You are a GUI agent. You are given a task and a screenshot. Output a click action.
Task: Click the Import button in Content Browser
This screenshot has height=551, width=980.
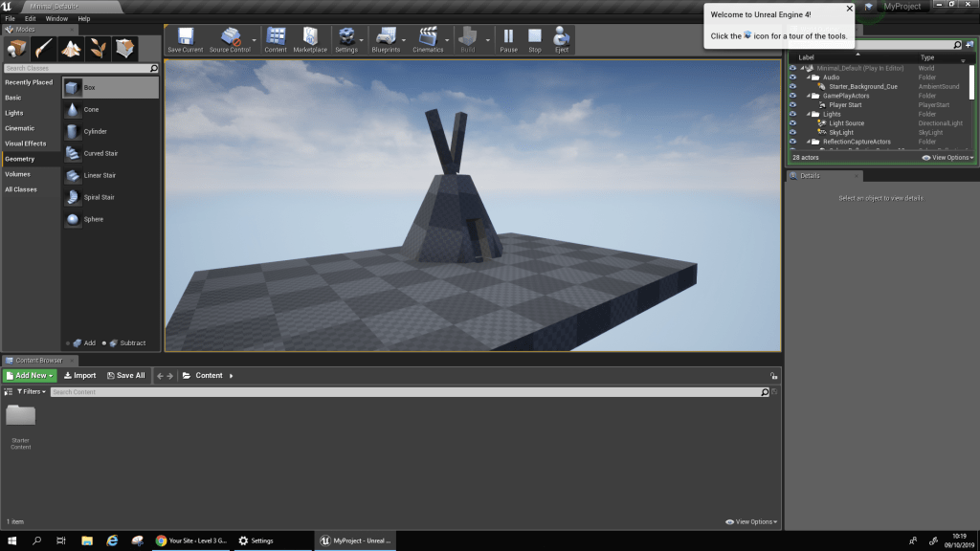[80, 376]
